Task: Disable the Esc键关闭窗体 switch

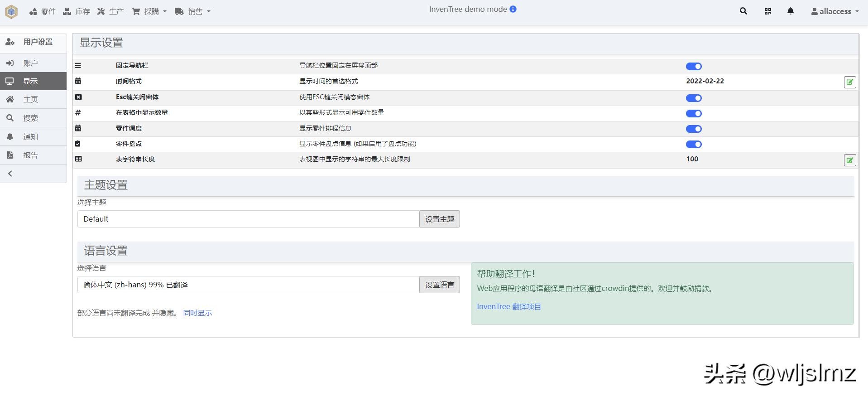Action: pos(693,98)
